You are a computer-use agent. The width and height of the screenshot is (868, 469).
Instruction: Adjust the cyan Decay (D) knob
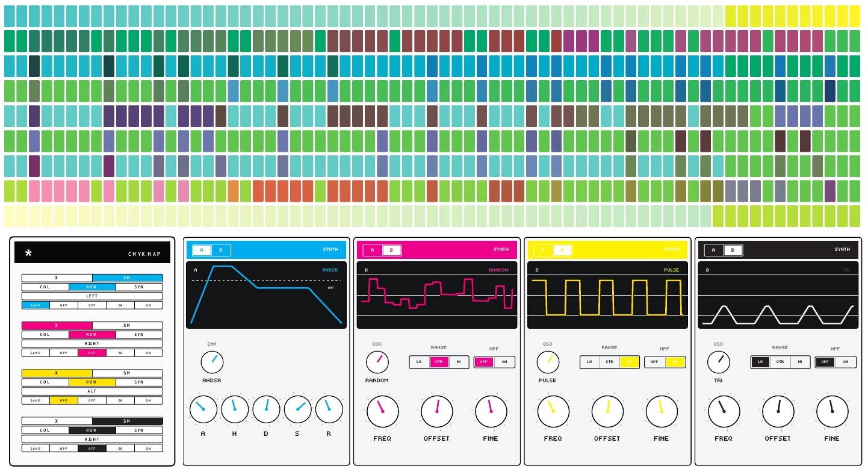(266, 409)
